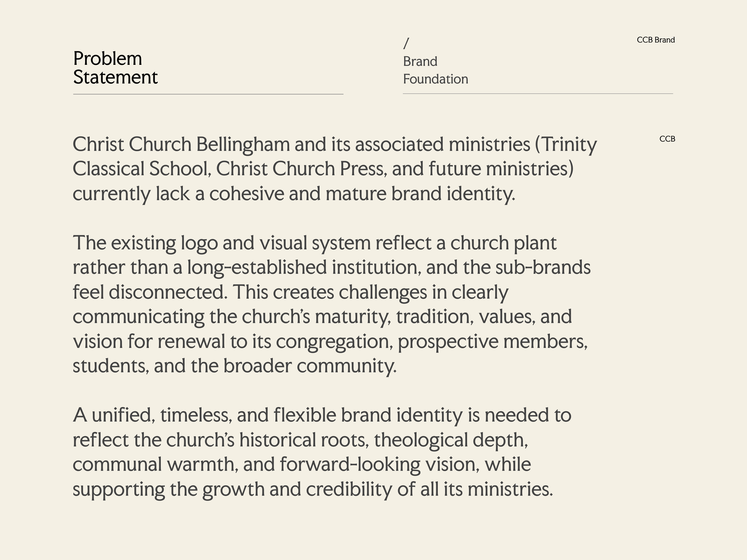Image resolution: width=747 pixels, height=560 pixels.
Task: Click the word cohesive
Action: tap(247, 194)
